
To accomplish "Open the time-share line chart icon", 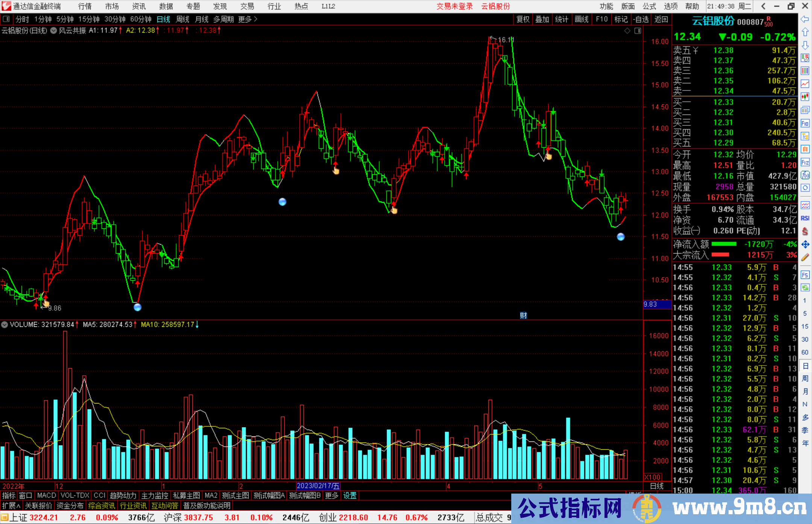I will pos(805,84).
